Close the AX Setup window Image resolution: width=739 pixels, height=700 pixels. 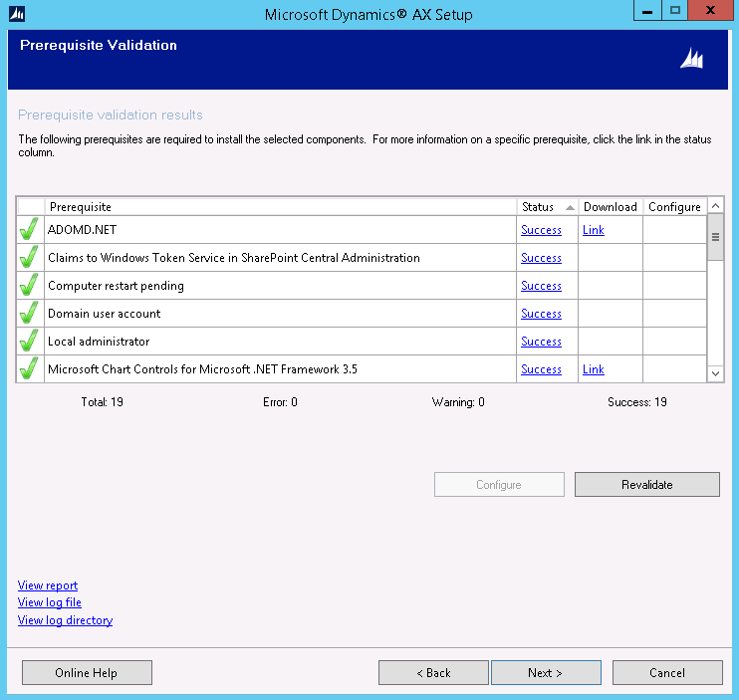710,10
